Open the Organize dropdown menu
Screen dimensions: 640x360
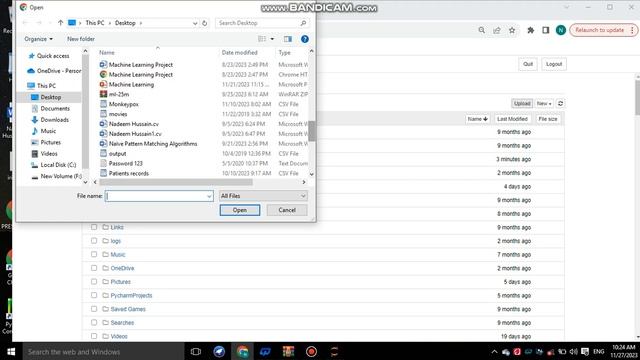click(38, 39)
